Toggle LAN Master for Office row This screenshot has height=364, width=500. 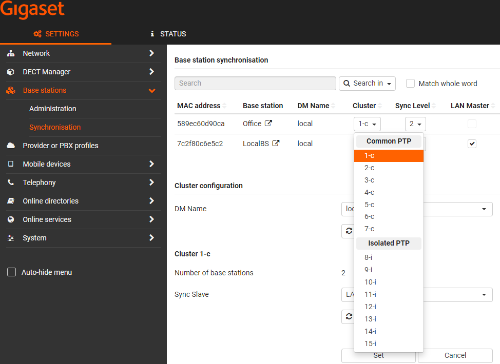point(472,124)
